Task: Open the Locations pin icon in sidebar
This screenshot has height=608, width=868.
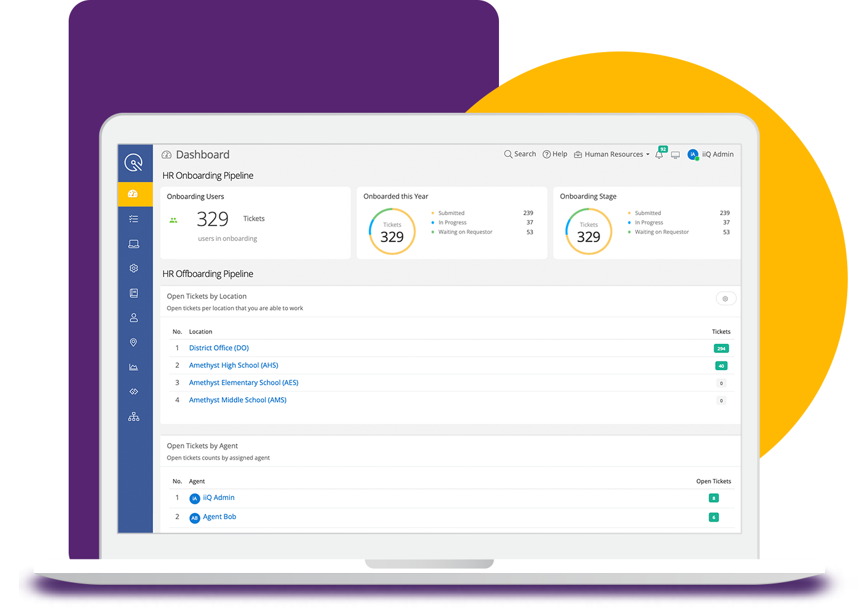Action: pos(134,342)
